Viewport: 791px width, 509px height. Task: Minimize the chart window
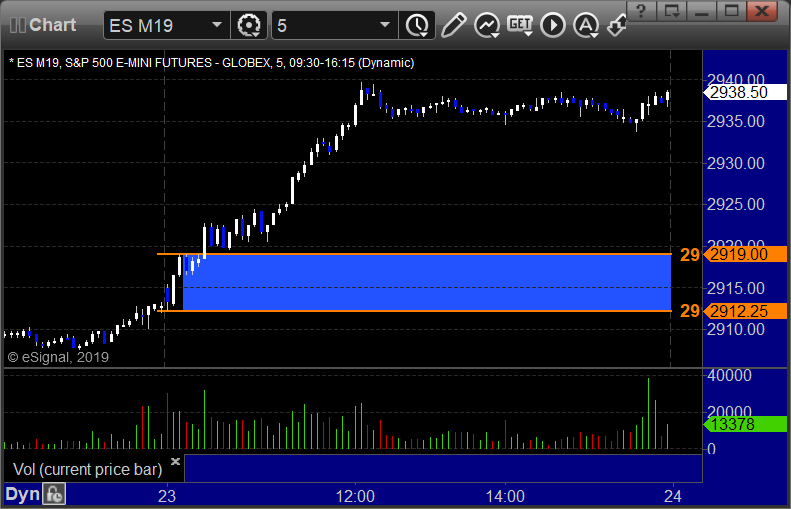[701, 11]
